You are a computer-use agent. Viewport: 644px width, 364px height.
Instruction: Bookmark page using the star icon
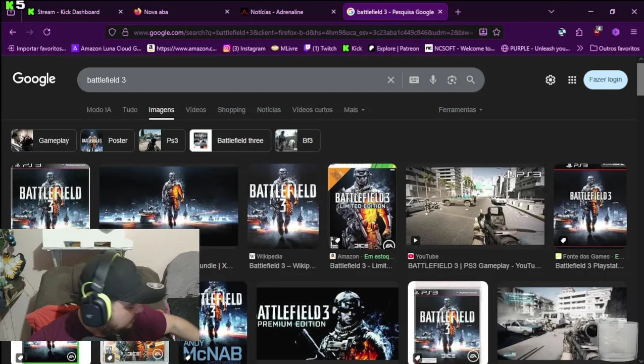(x=497, y=32)
